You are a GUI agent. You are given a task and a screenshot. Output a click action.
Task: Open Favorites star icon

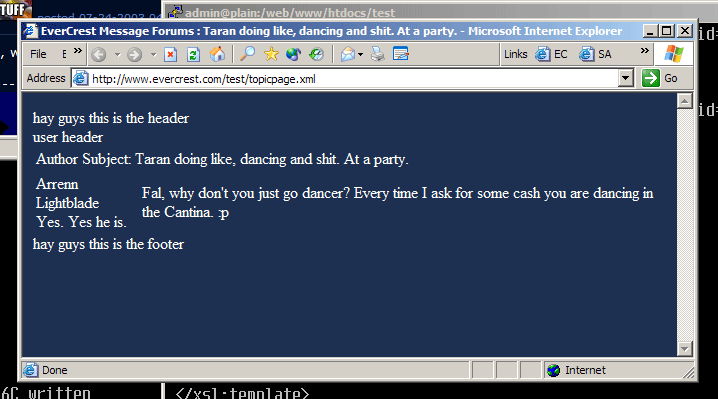pyautogui.click(x=271, y=54)
